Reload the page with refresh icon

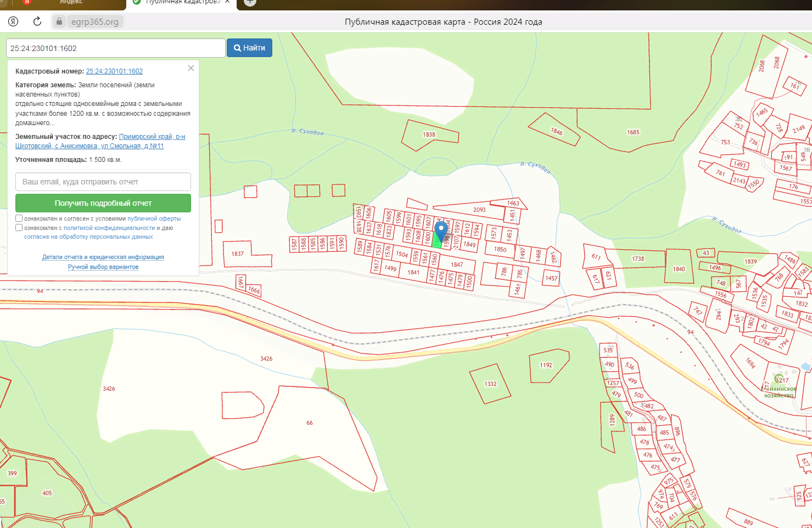pos(37,21)
